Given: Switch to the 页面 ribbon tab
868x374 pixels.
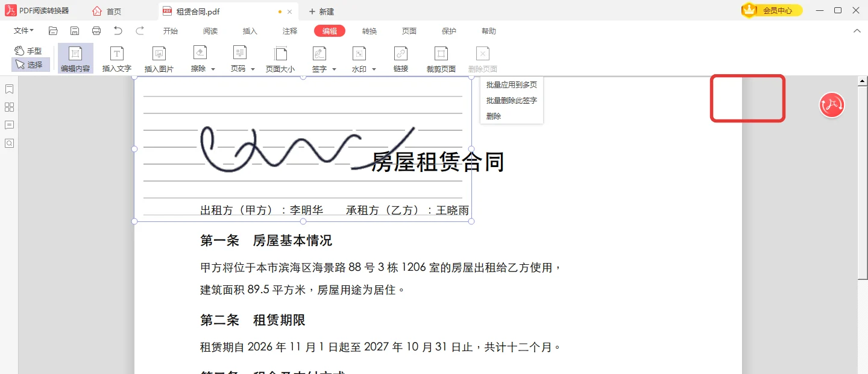Looking at the screenshot, I should tap(409, 31).
